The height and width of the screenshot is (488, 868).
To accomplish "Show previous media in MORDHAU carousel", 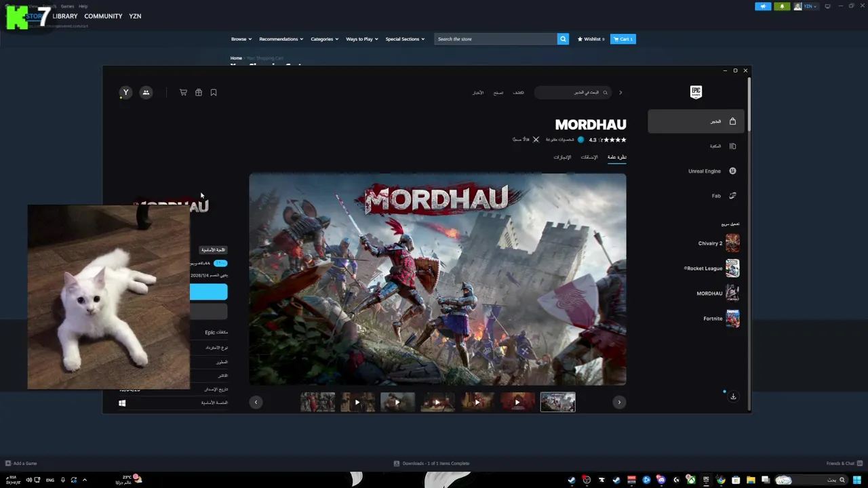I will [x=256, y=402].
